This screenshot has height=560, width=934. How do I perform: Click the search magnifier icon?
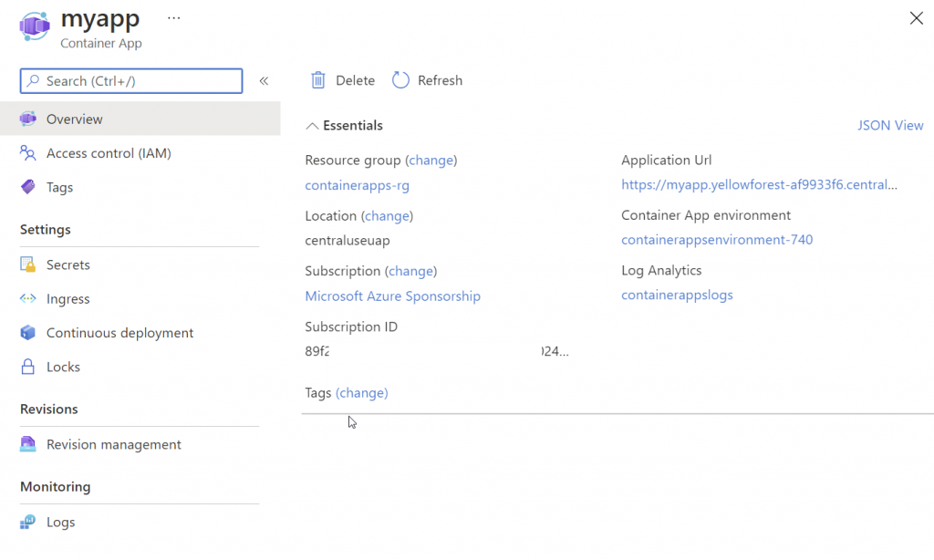[x=34, y=81]
